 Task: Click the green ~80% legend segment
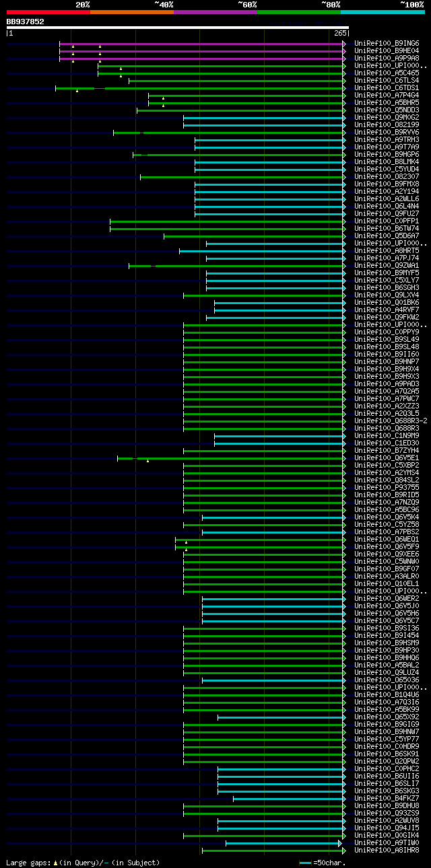click(298, 12)
